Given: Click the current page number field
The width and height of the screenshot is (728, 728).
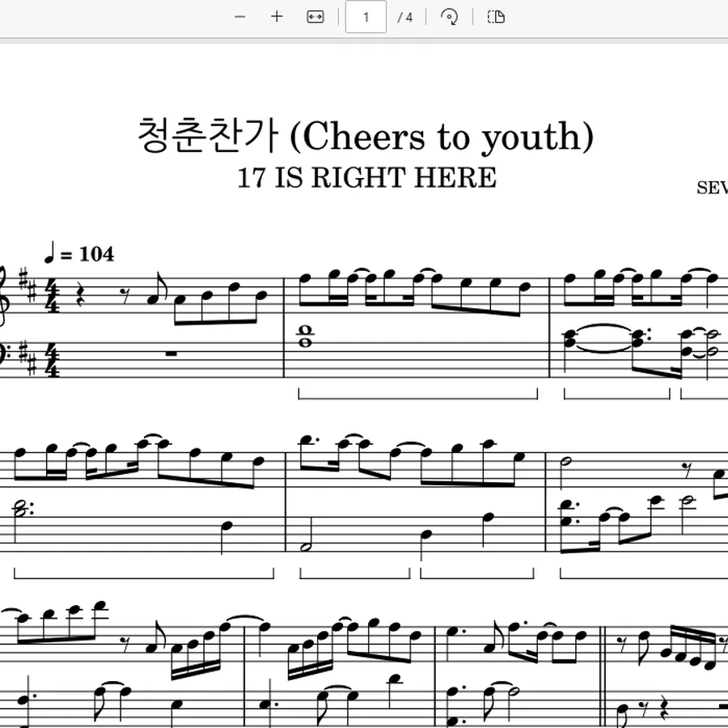Looking at the screenshot, I should click(366, 17).
